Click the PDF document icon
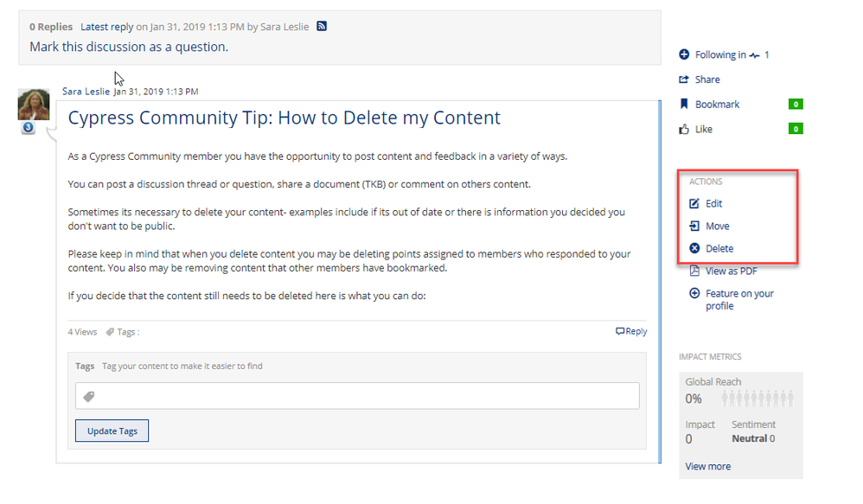The image size is (863, 504). pyautogui.click(x=694, y=271)
